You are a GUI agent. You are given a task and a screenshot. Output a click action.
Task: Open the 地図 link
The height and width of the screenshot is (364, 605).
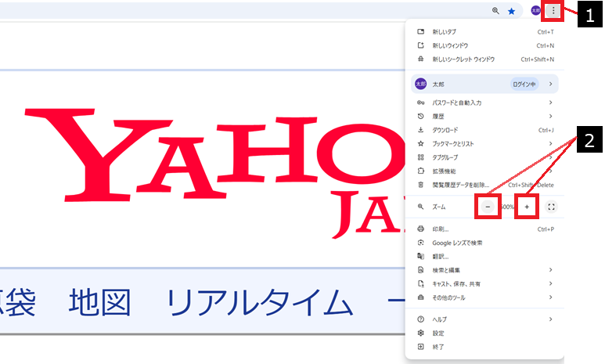[99, 303]
